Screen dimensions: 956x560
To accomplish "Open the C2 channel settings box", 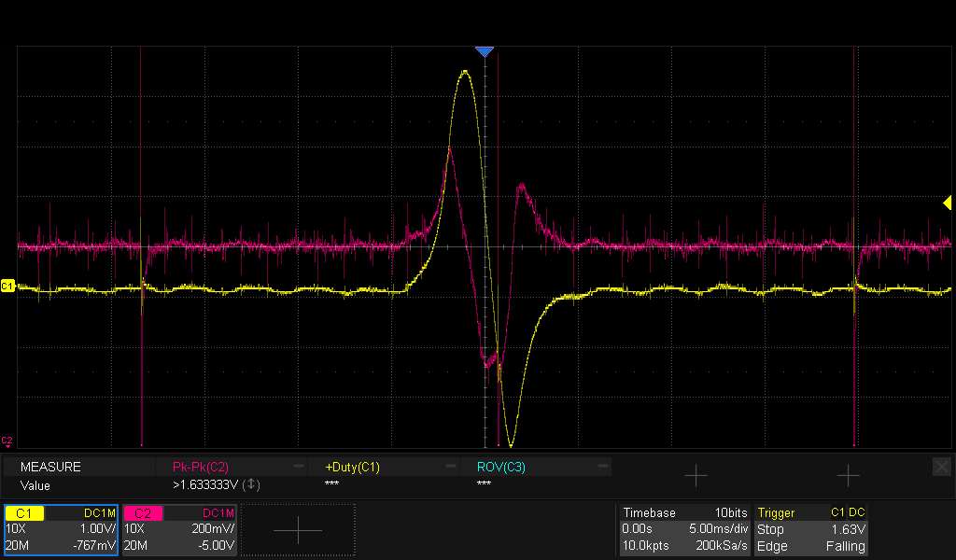I will 179,530.
